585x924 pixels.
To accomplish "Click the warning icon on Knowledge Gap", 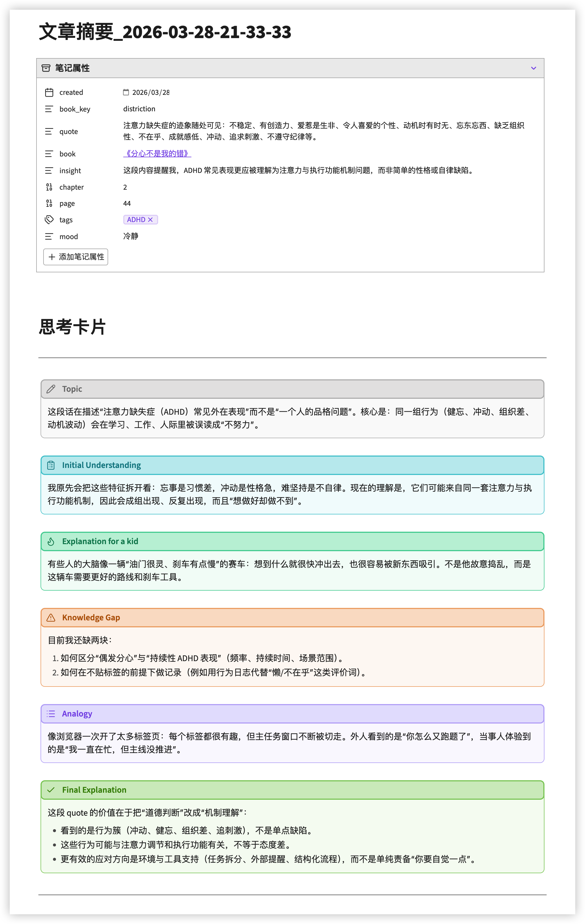I will pos(51,617).
